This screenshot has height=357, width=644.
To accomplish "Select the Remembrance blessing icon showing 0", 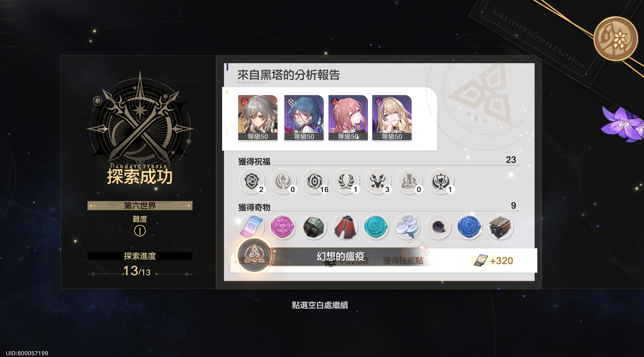I will (x=283, y=181).
